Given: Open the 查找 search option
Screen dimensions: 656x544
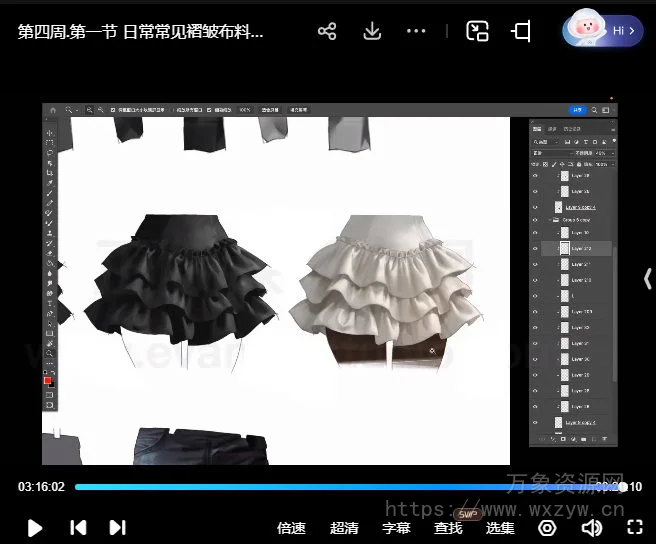Looking at the screenshot, I should pyautogui.click(x=448, y=528).
